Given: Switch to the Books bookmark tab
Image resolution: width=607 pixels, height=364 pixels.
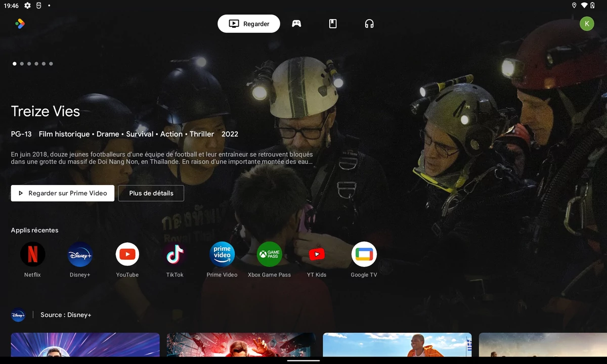Looking at the screenshot, I should click(x=333, y=24).
